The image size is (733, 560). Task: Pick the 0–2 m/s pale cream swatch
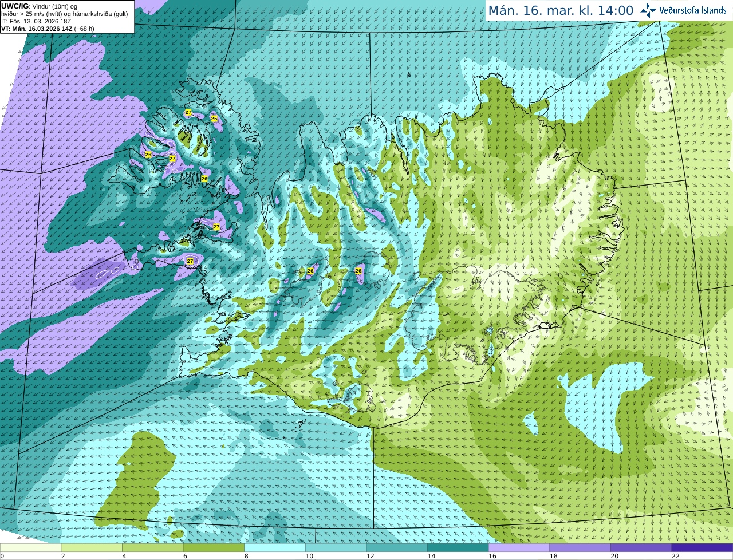pos(30,548)
